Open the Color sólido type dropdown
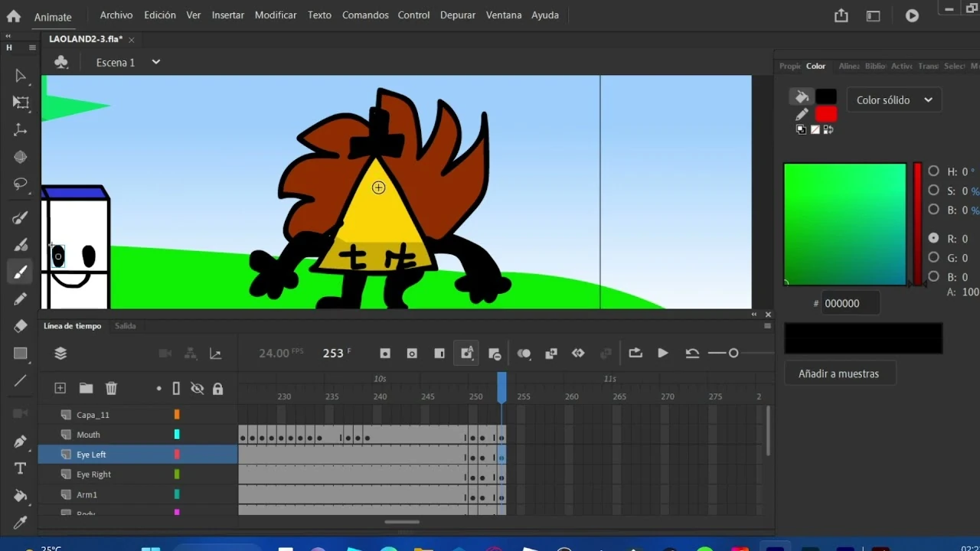 tap(893, 100)
